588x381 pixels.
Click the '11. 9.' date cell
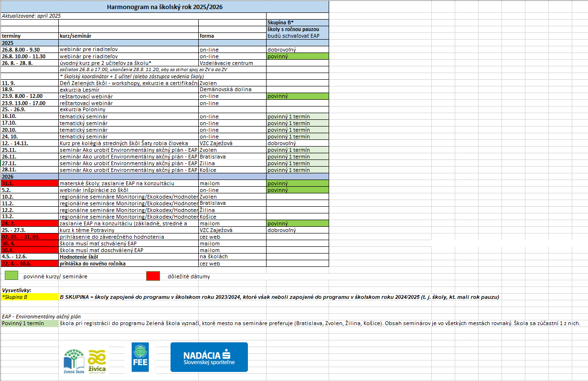(29, 83)
